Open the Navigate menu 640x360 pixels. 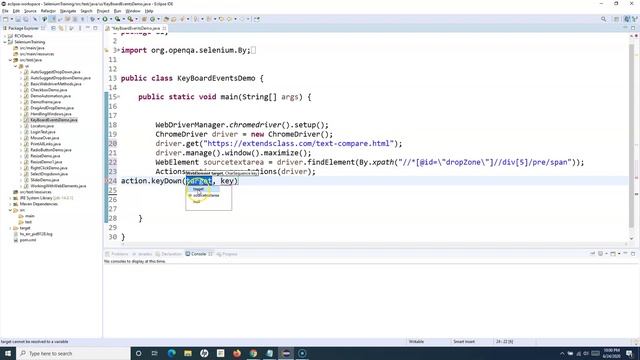pos(68,11)
